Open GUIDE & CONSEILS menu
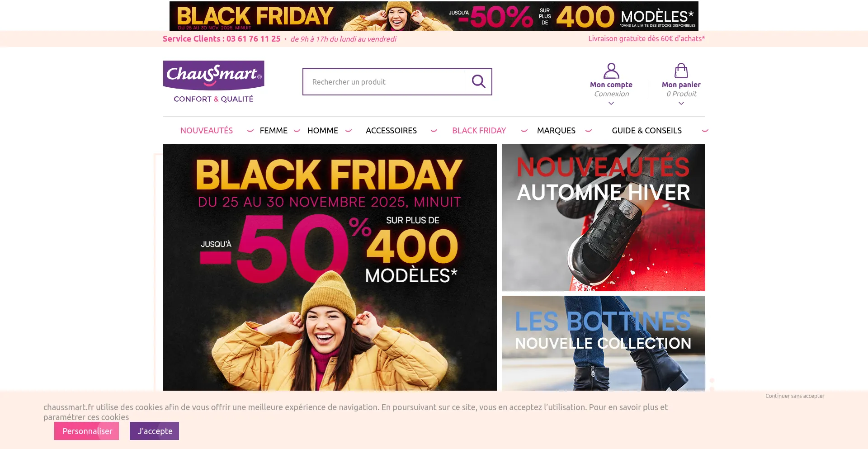The height and width of the screenshot is (449, 868). (x=646, y=131)
